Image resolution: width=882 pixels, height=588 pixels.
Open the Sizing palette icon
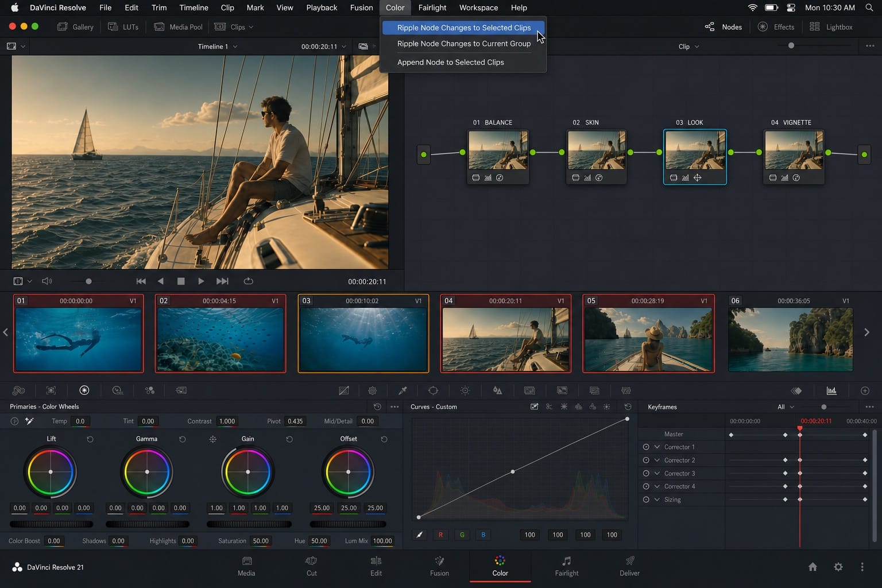point(562,390)
